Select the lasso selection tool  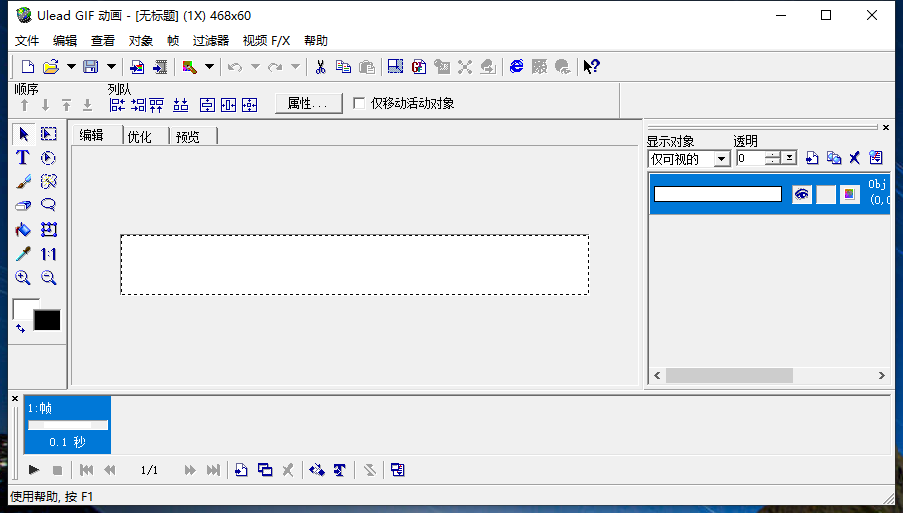(x=49, y=206)
